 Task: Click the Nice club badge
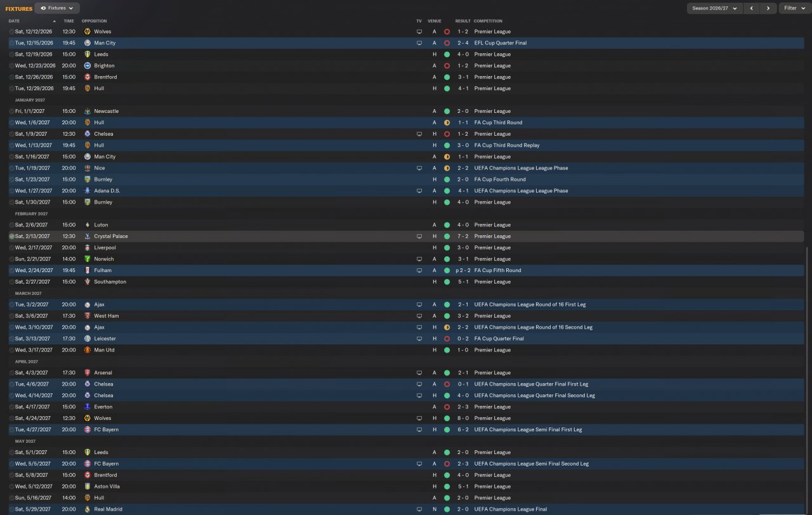pos(88,168)
